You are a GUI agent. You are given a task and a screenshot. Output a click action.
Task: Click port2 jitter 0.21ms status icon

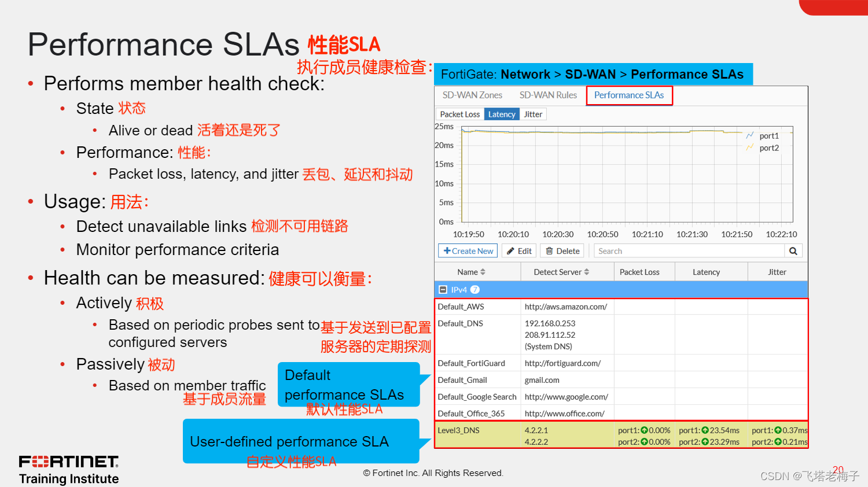point(778,442)
